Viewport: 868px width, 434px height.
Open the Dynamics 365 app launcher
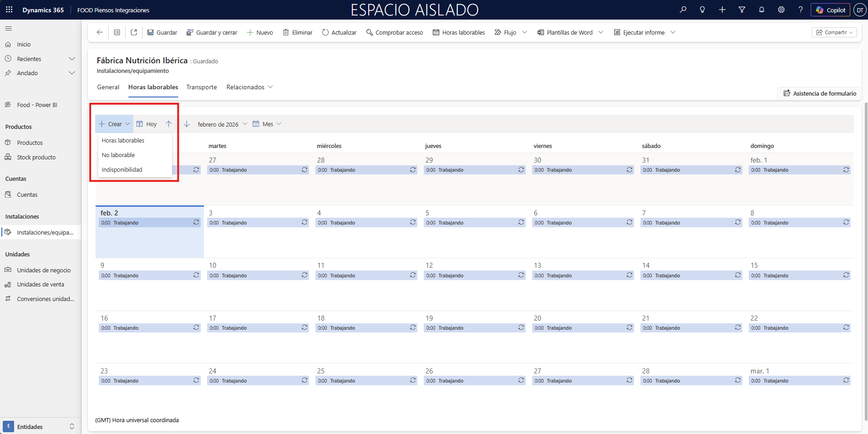(9, 10)
